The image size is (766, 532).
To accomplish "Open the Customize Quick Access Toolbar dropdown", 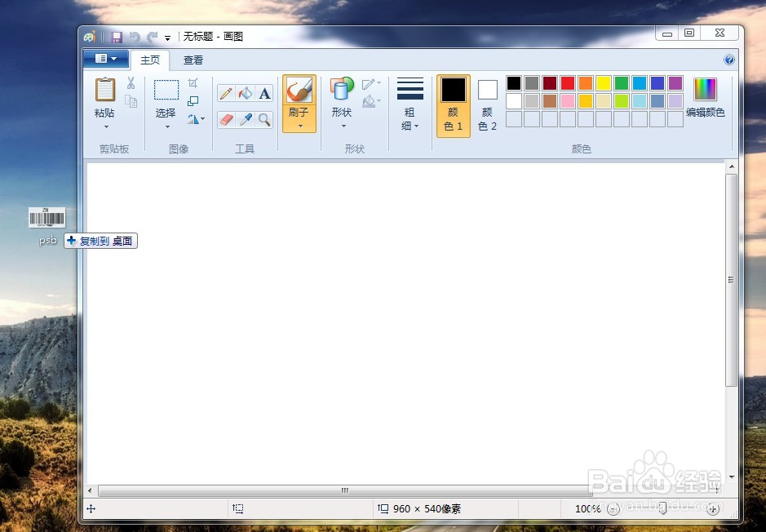I will point(167,38).
